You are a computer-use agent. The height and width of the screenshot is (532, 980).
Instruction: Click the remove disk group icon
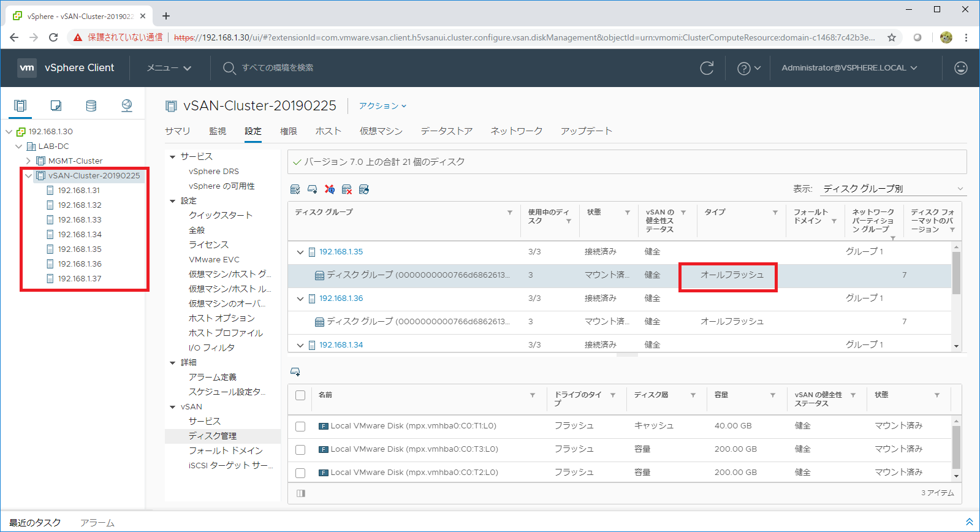tap(346, 189)
